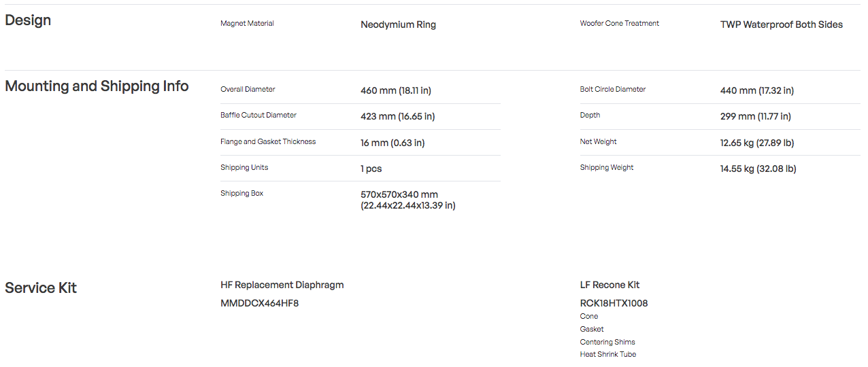Click the RCK18HTX1008 recone kit code
868x367 pixels.
pos(614,303)
